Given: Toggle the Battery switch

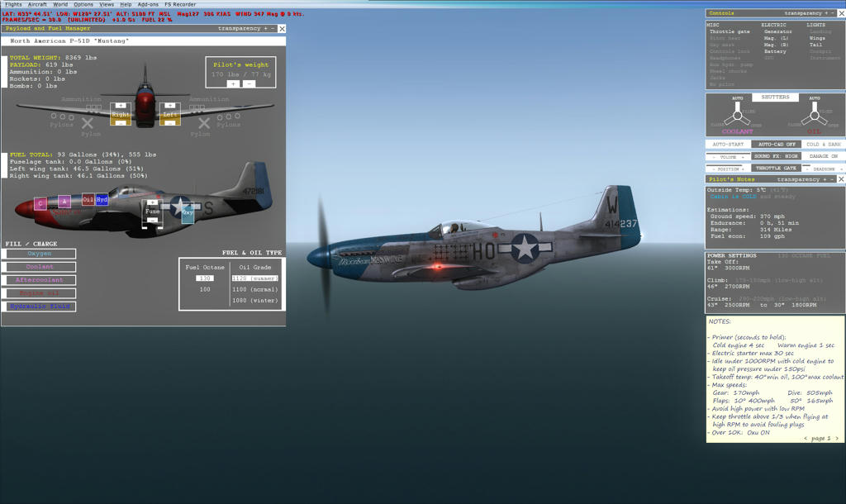Looking at the screenshot, I should (775, 51).
